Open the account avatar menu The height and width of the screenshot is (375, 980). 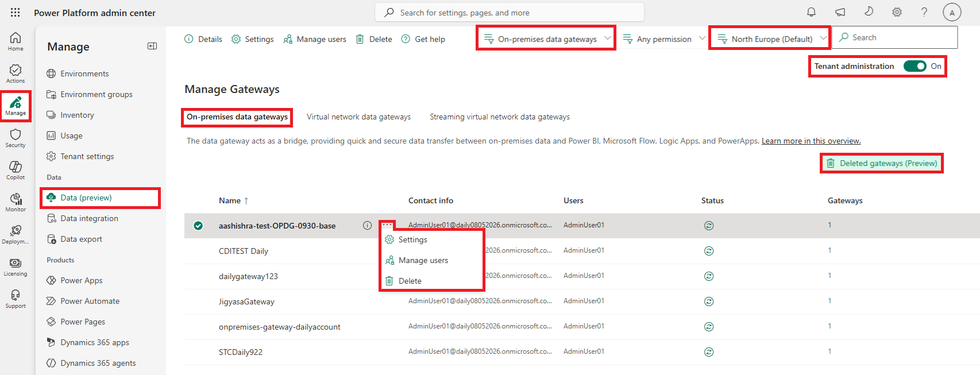[x=952, y=13]
